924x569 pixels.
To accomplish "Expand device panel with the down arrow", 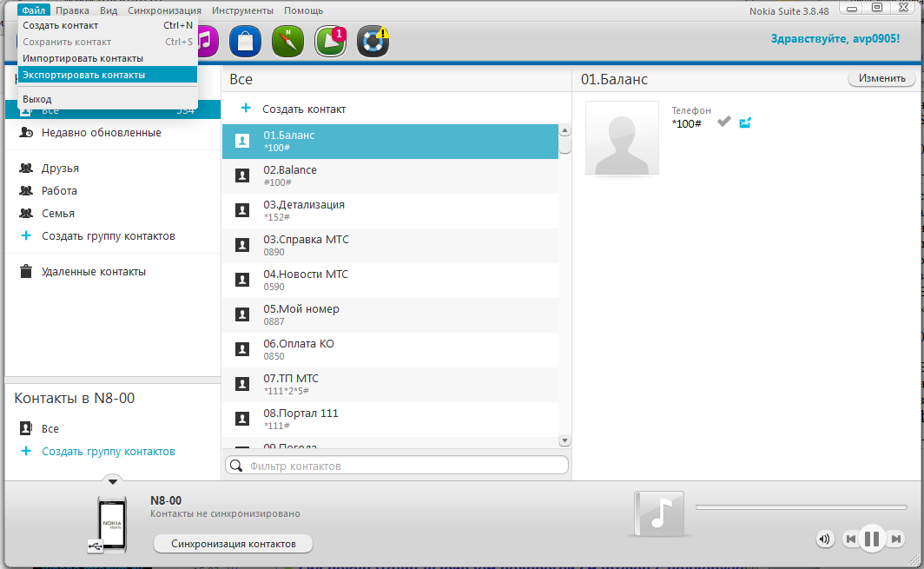I will tap(113, 481).
